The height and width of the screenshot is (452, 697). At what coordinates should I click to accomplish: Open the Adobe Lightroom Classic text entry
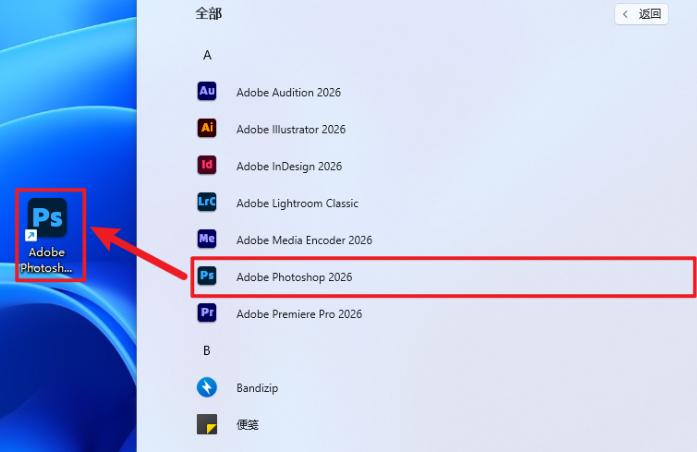pyautogui.click(x=297, y=203)
